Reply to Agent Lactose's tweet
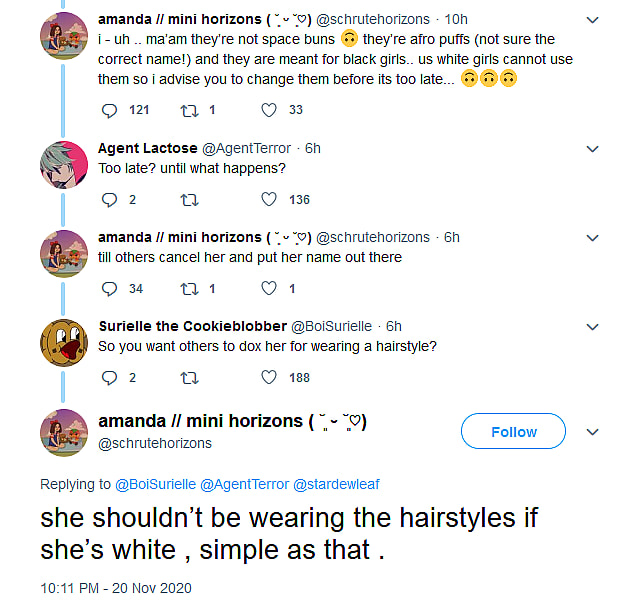 pos(110,200)
